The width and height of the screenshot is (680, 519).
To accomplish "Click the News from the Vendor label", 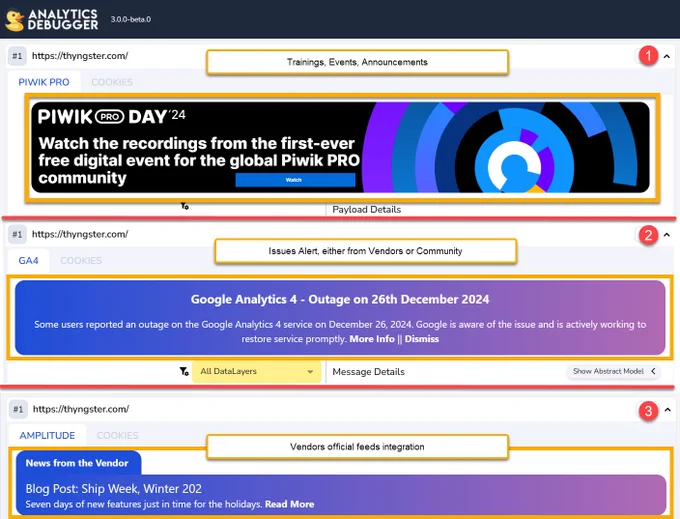I will tap(77, 463).
